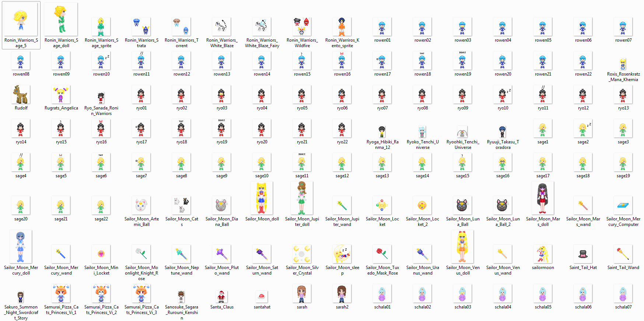Click the Sailor_Moon_Silver_Crystal icon
The width and height of the screenshot is (644, 321).
coord(302,254)
